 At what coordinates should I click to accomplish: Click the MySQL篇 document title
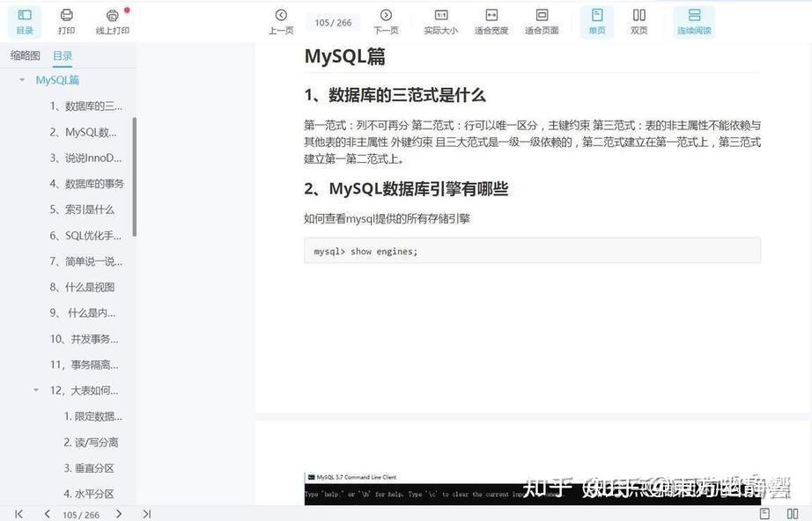point(345,56)
